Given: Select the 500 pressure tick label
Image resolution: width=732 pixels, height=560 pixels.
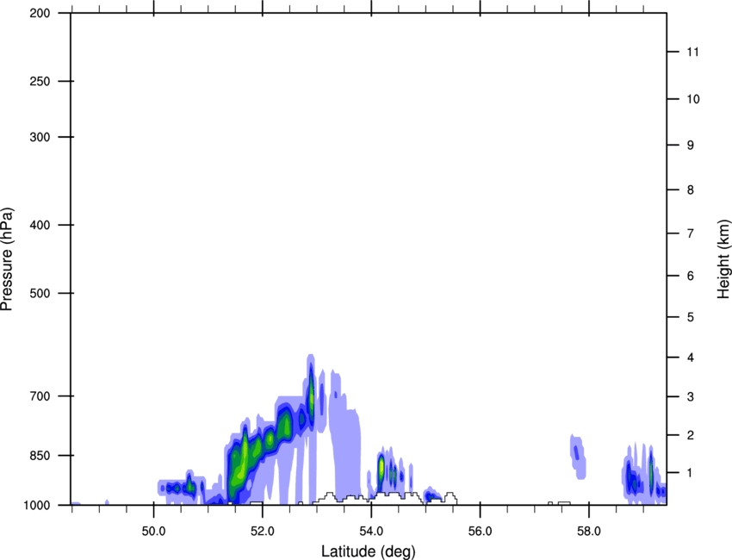Looking at the screenshot, I should [40, 293].
